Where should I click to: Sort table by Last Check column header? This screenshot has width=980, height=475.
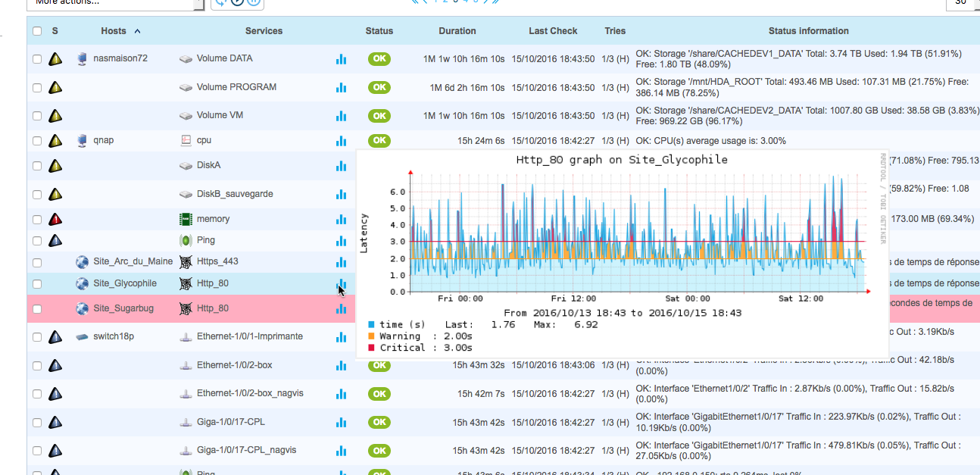point(553,31)
